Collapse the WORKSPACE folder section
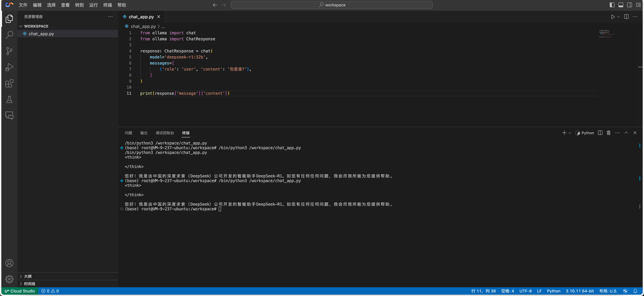Viewport: 644px width, 296px height. (67, 26)
